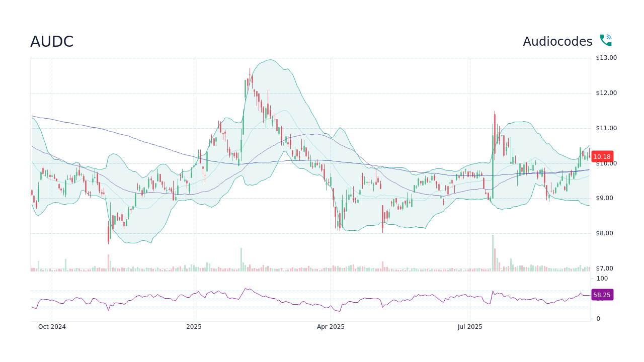
Task: Click the tallest volume bar in July 2025
Action: click(493, 253)
